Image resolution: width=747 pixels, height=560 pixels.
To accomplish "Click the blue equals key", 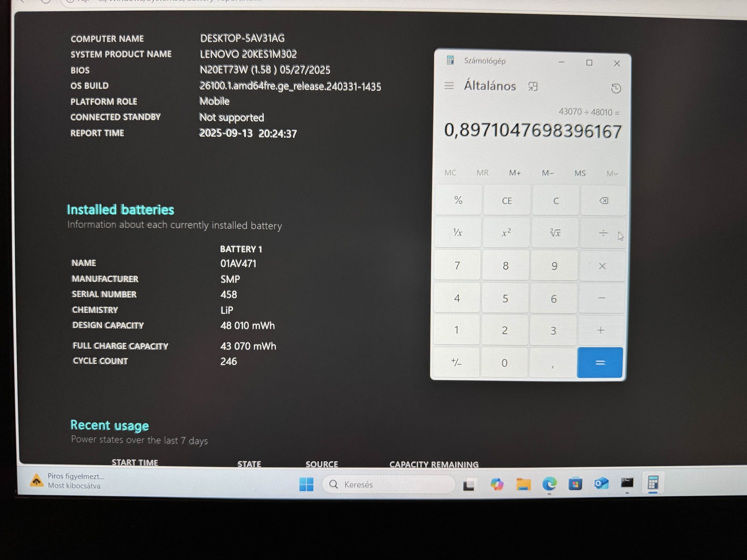I will [x=600, y=363].
